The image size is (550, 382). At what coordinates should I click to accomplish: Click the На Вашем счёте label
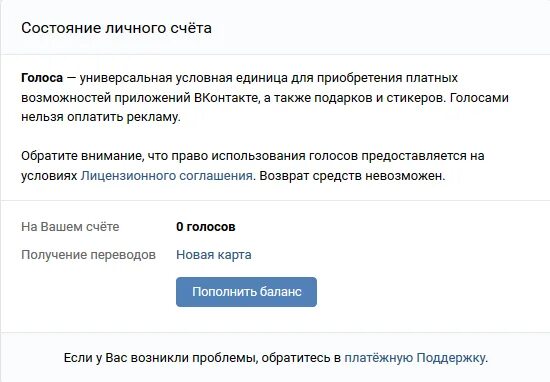70,227
